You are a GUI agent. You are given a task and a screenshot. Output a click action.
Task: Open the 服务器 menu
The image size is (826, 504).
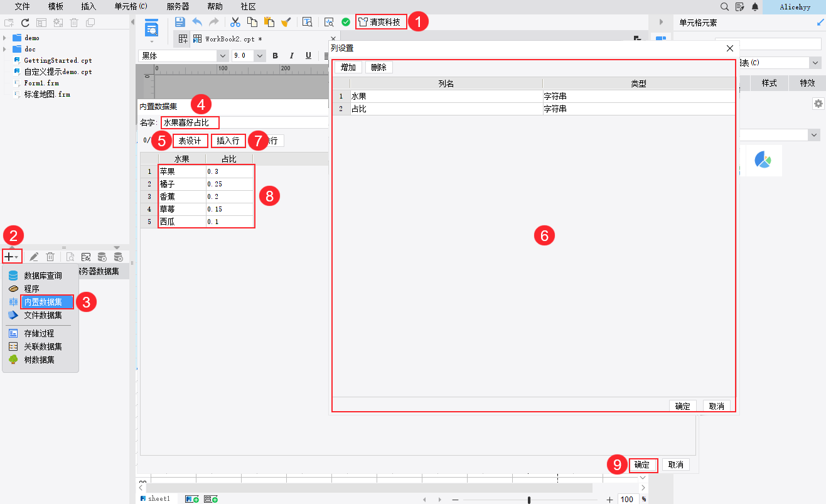178,6
